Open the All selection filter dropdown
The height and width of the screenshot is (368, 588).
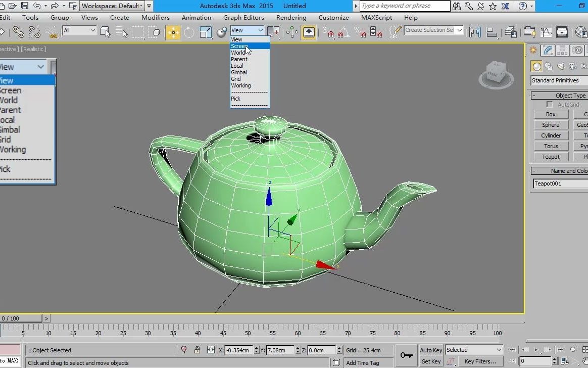[79, 30]
